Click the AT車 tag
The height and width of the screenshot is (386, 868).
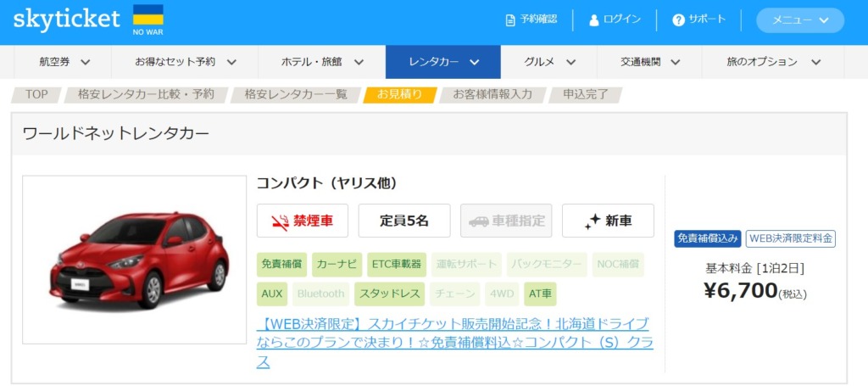point(540,294)
